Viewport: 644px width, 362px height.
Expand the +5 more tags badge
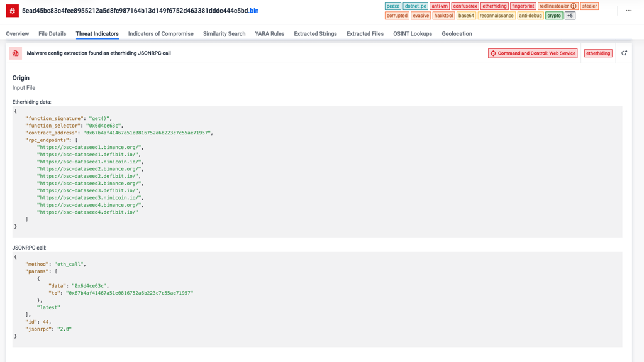570,16
